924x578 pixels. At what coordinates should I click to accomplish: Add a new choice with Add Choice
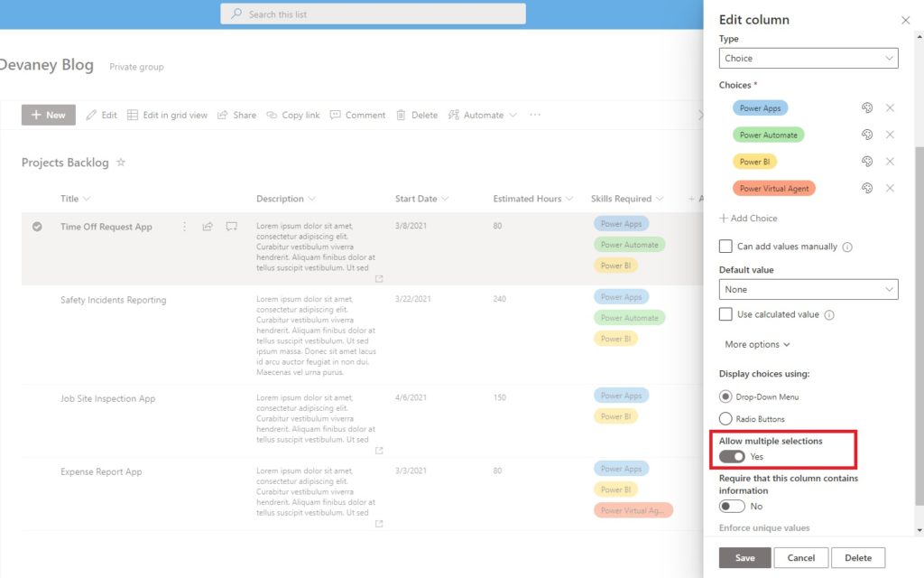[x=748, y=219]
